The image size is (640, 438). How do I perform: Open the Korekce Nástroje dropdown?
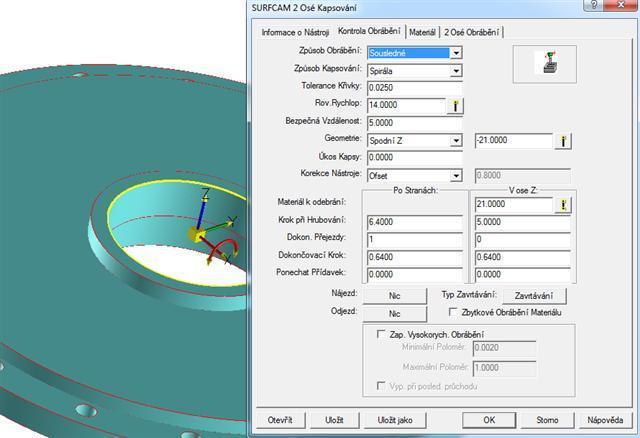456,176
